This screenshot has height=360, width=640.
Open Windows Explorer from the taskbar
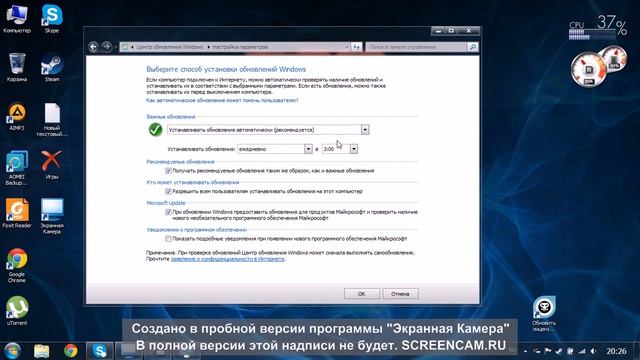point(42,351)
